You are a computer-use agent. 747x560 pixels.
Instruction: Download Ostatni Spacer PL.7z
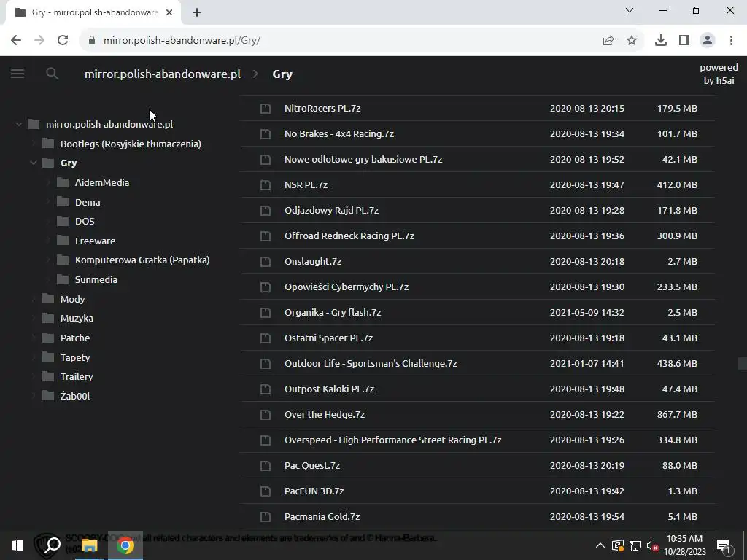click(x=328, y=338)
